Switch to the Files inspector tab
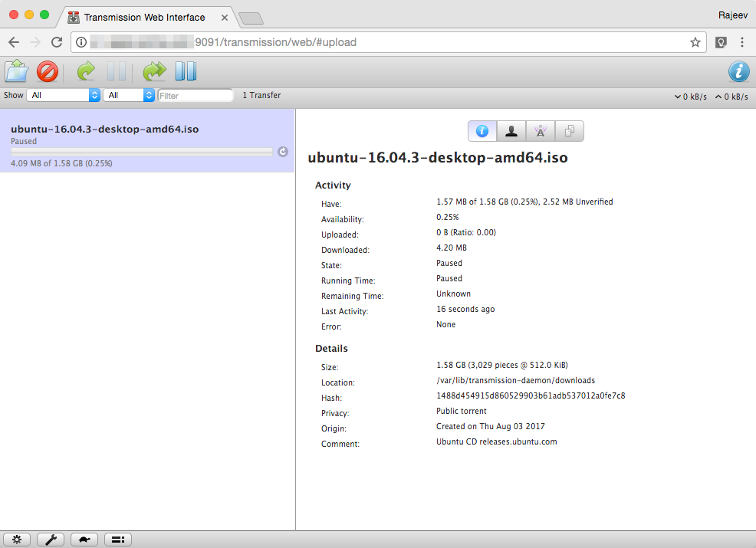Viewport: 756px width, 548px height. [x=570, y=131]
